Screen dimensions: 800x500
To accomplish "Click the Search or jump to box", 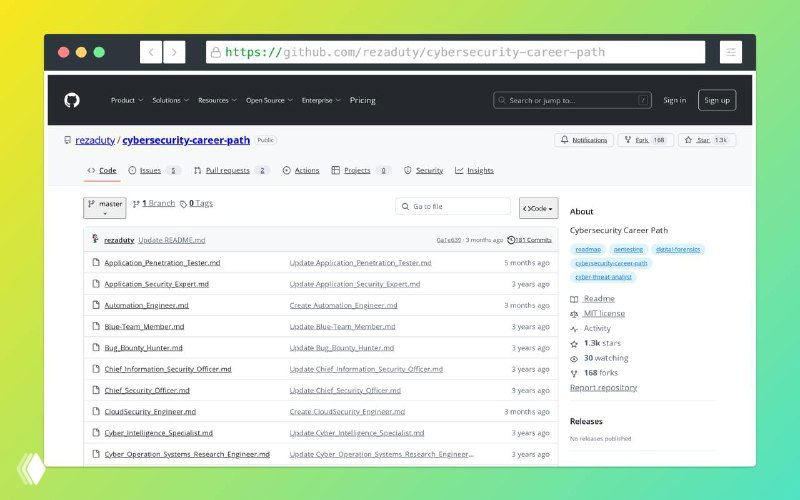I will click(572, 100).
